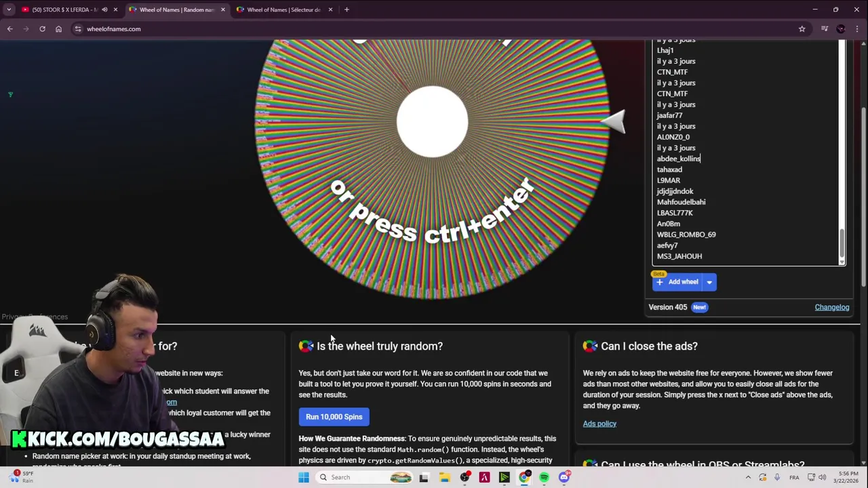Screen dimensions: 868x488
Task: View site information icon in address bar
Action: [78, 28]
